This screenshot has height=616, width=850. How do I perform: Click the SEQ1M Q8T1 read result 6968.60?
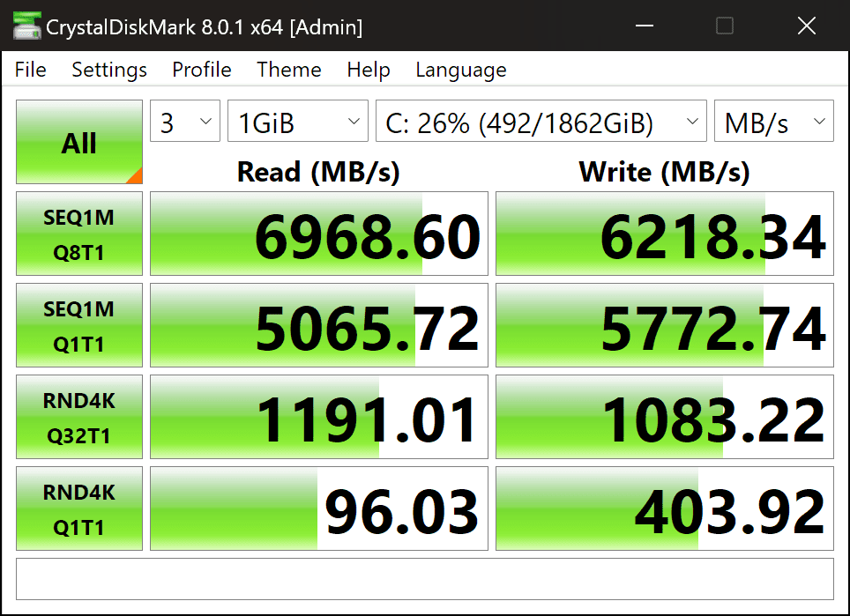[x=319, y=234]
